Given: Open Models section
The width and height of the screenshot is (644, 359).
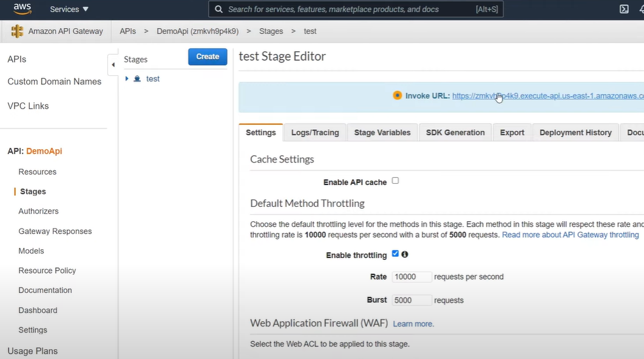Looking at the screenshot, I should point(31,251).
